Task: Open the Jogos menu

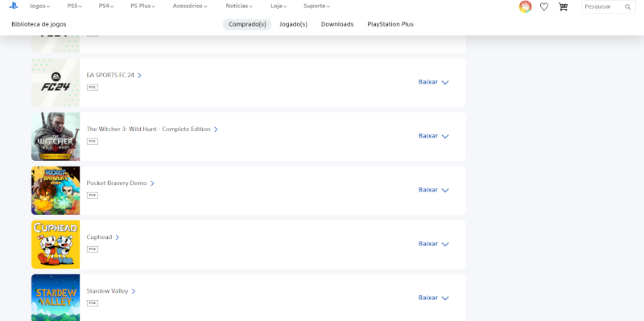Action: pos(39,6)
